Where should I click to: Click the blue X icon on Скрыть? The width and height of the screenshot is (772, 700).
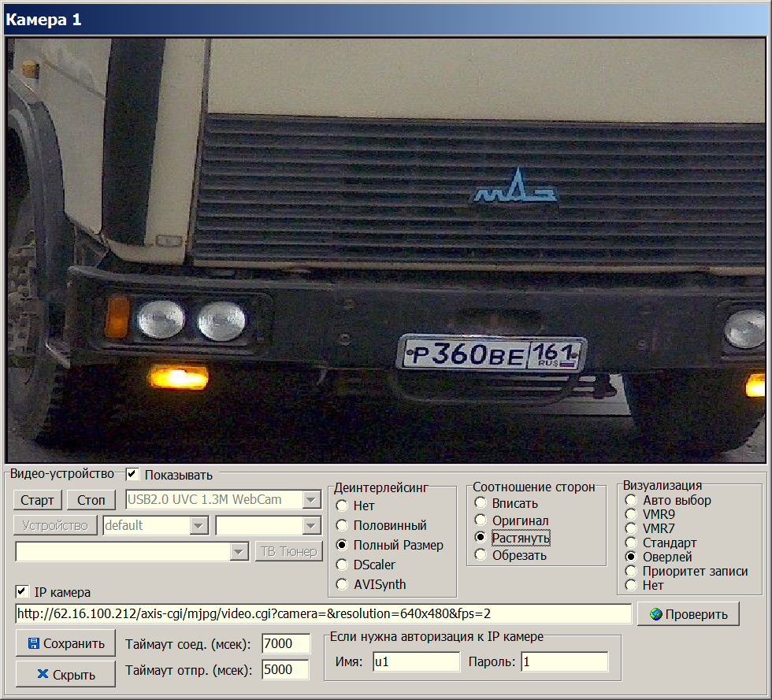[x=43, y=674]
